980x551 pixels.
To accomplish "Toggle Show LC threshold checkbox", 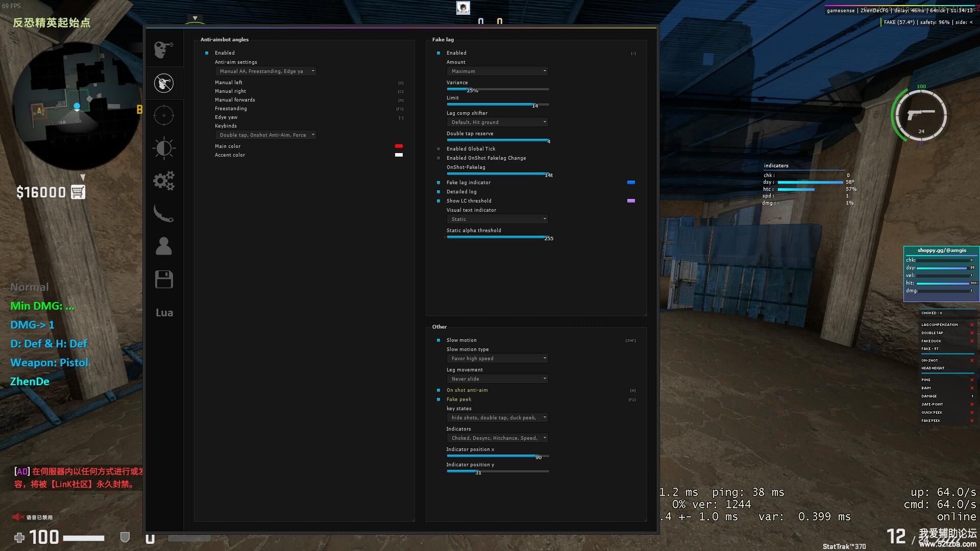I will point(438,201).
